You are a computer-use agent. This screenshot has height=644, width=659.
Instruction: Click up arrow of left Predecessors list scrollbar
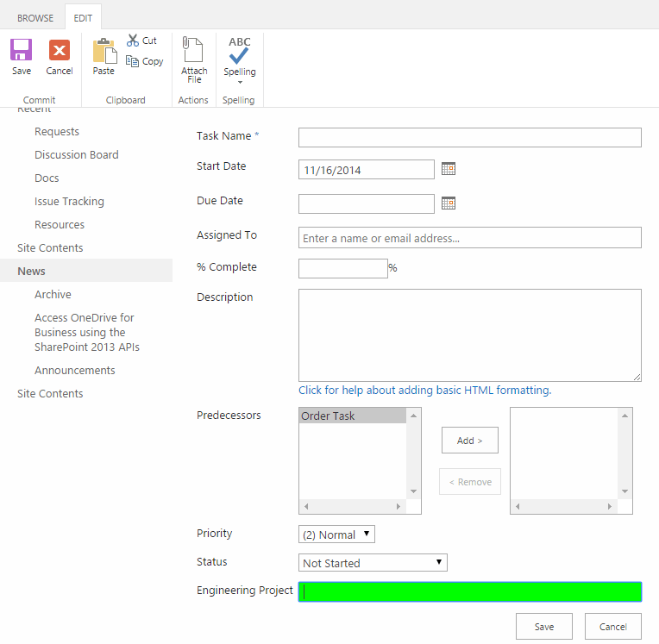click(413, 416)
